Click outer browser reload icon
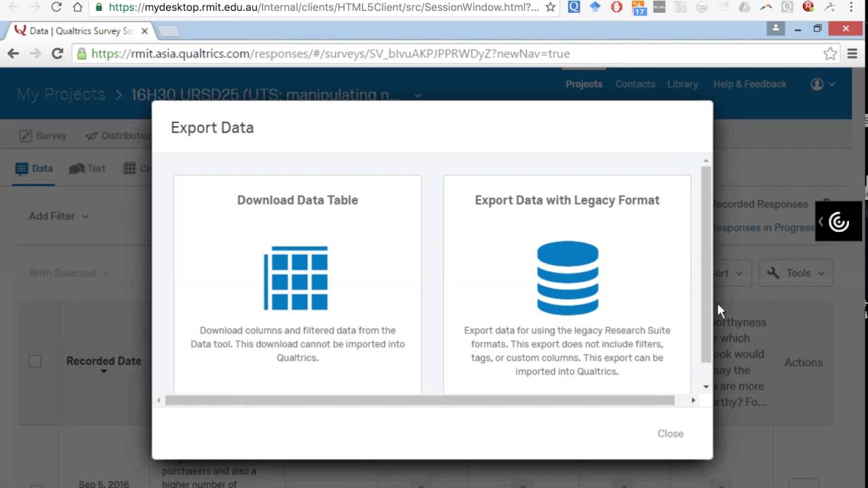Viewport: 868px width, 488px height. click(56, 7)
